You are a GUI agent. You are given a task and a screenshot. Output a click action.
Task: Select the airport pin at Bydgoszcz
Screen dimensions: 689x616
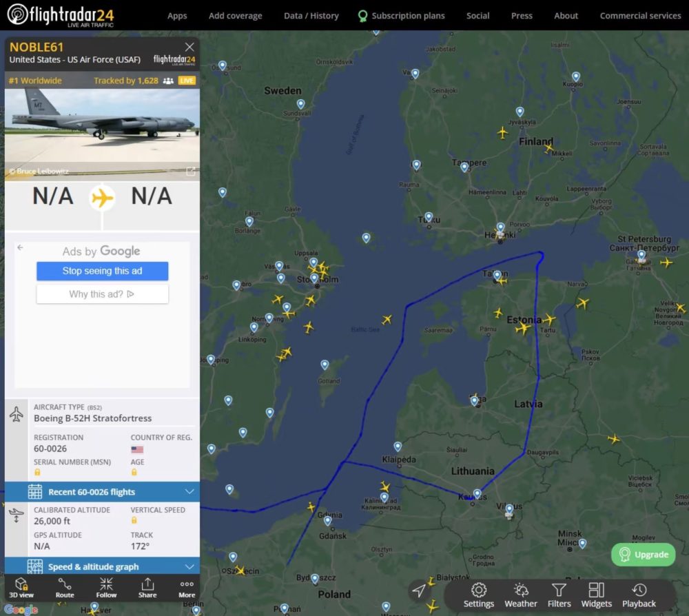[315, 578]
